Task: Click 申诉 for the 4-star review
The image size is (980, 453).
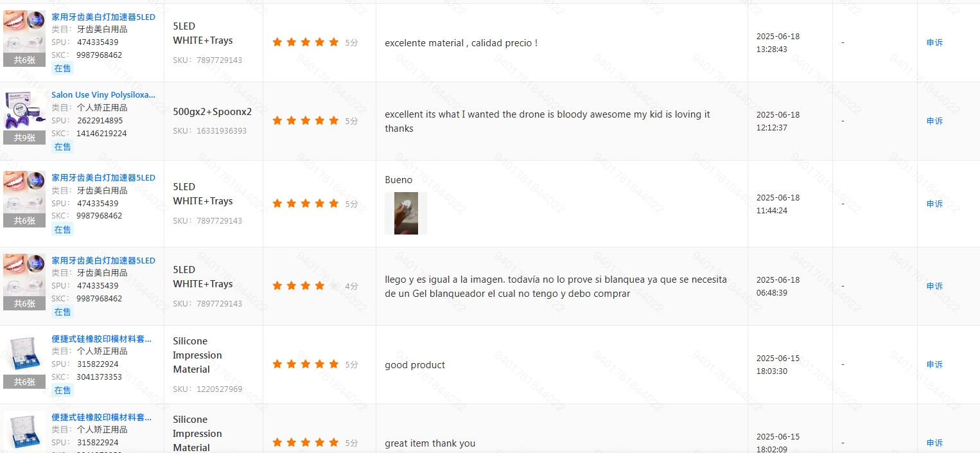Action: [934, 287]
